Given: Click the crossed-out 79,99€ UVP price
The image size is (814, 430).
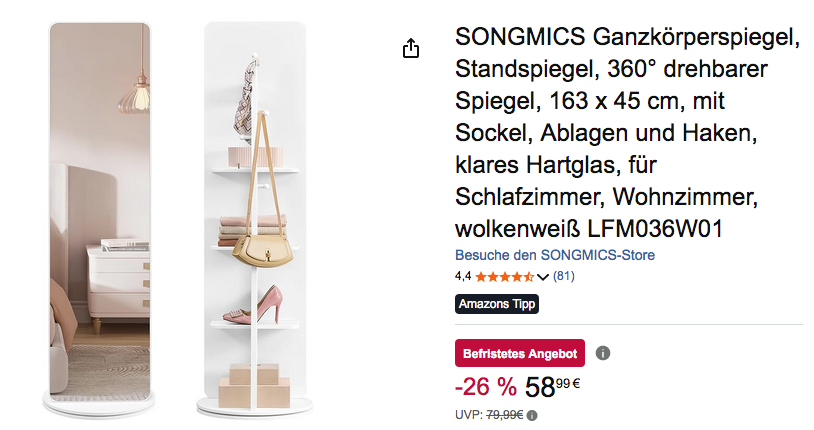Looking at the screenshot, I should 506,416.
